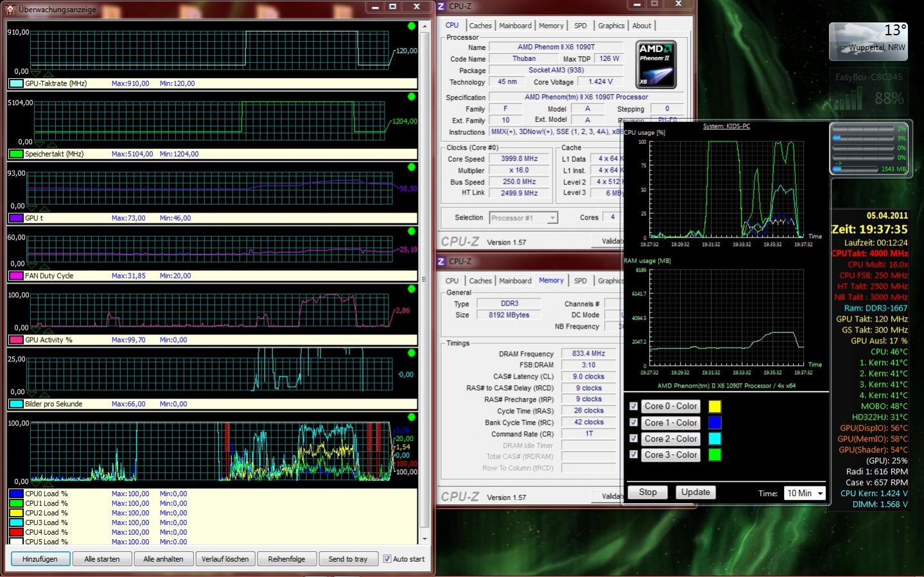Click the Alle anhalten button

(163, 559)
